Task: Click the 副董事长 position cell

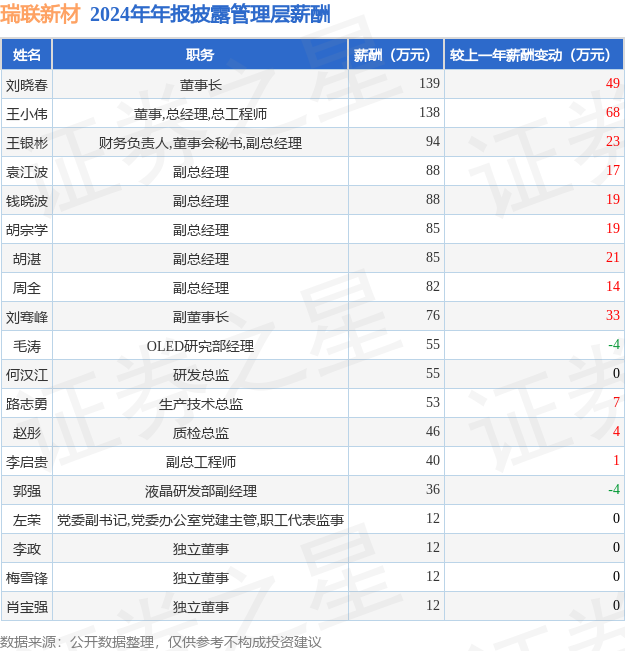Action: tap(201, 317)
